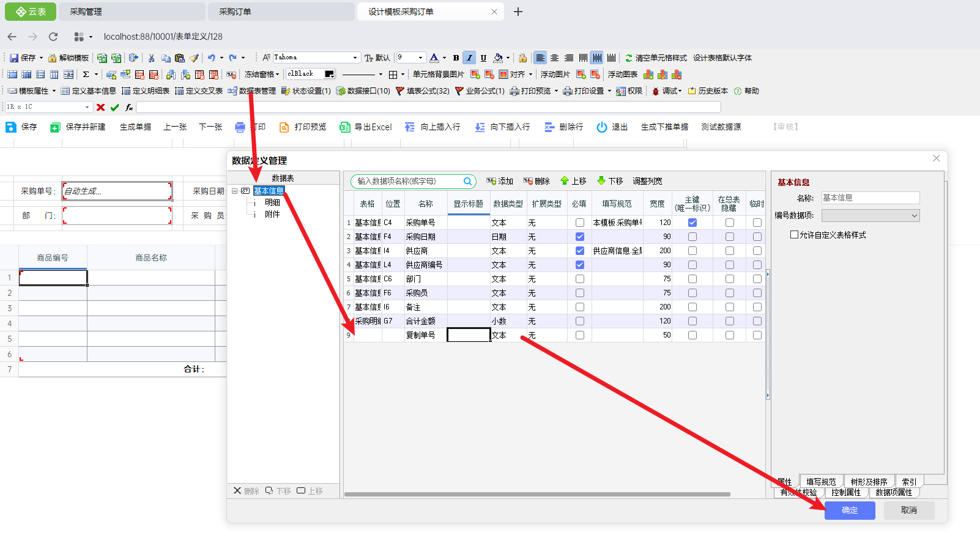Viewport: 980px width, 543px height.
Task: Click 数据表管理 in the toolbar
Action: (x=252, y=91)
